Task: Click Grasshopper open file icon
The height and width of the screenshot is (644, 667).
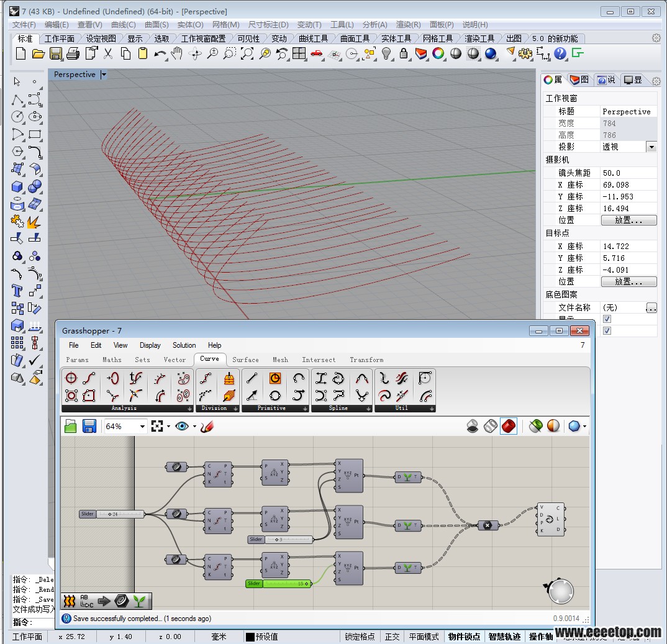Action: click(71, 426)
